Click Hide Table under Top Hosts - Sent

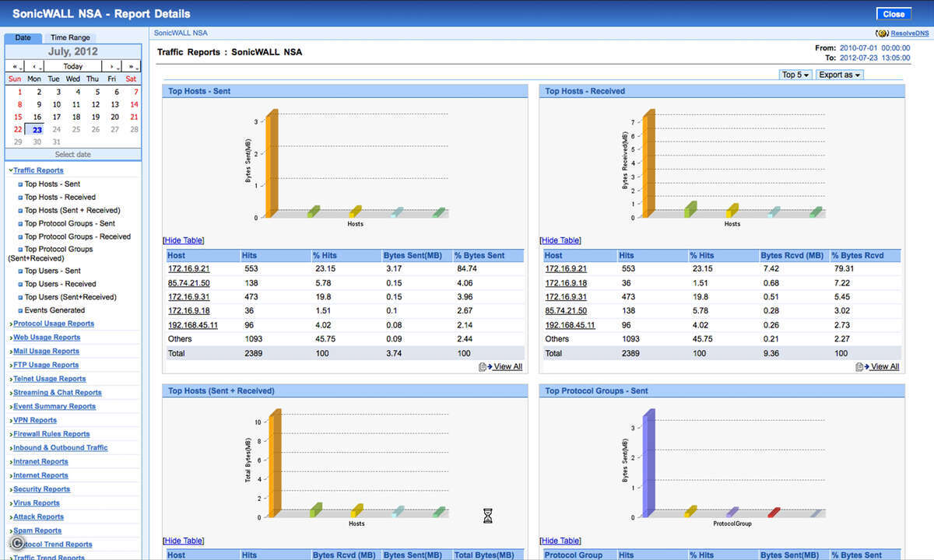(184, 240)
